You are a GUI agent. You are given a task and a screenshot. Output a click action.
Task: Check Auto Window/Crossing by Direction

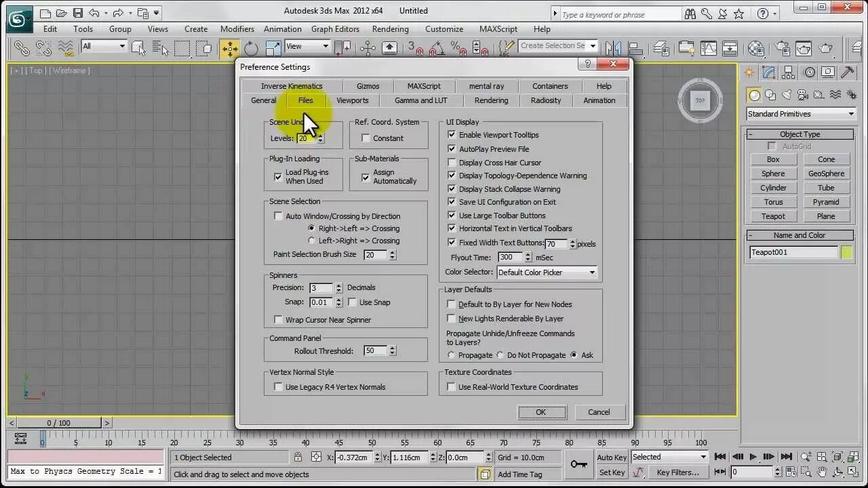coord(278,216)
